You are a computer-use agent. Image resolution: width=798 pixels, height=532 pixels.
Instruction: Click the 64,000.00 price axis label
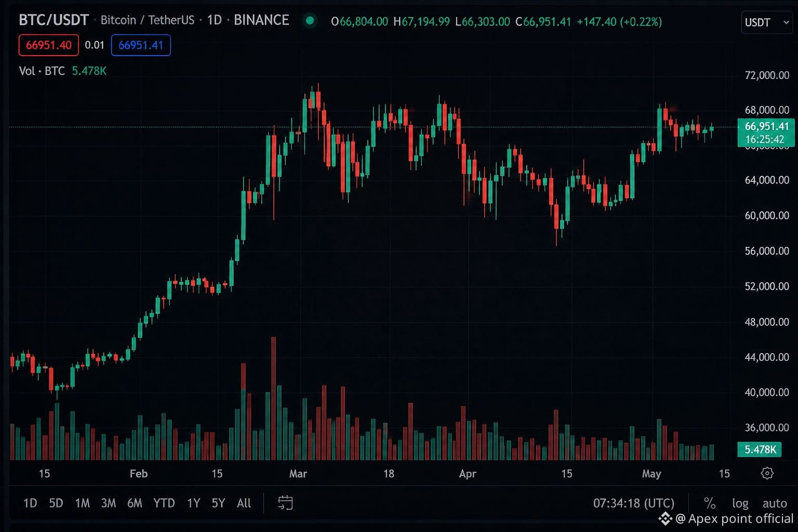(767, 180)
